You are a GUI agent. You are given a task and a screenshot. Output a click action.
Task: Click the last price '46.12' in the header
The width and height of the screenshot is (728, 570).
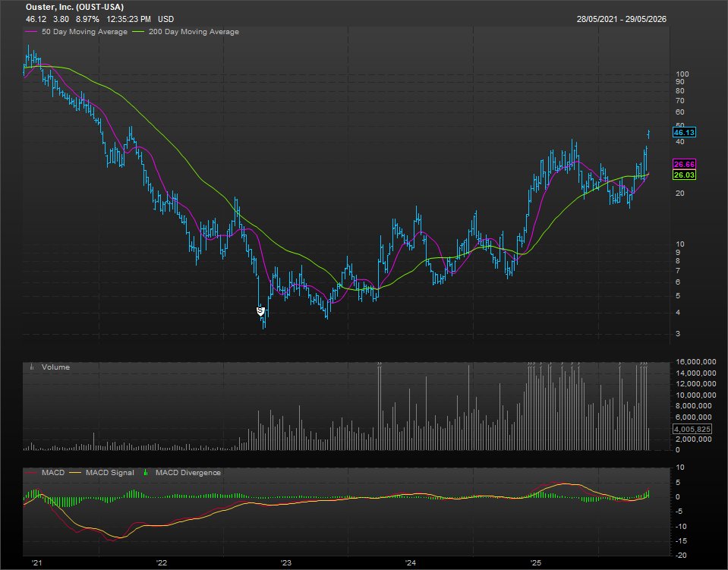[36, 19]
